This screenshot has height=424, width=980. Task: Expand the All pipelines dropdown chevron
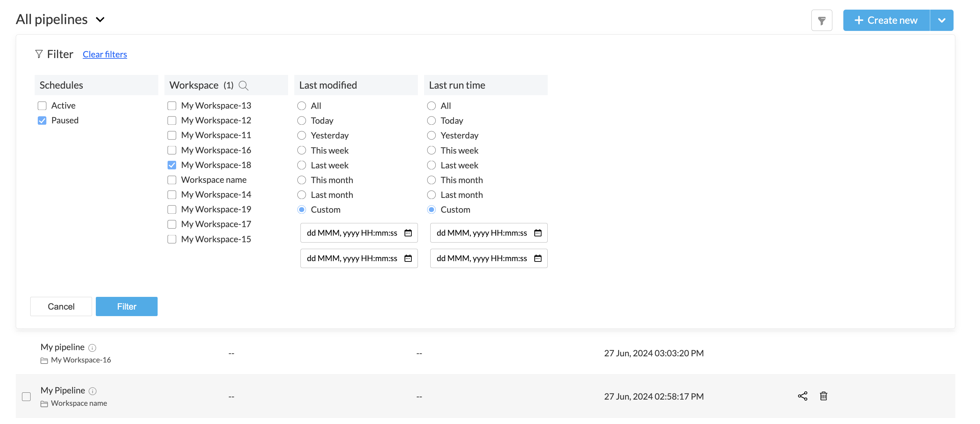100,20
